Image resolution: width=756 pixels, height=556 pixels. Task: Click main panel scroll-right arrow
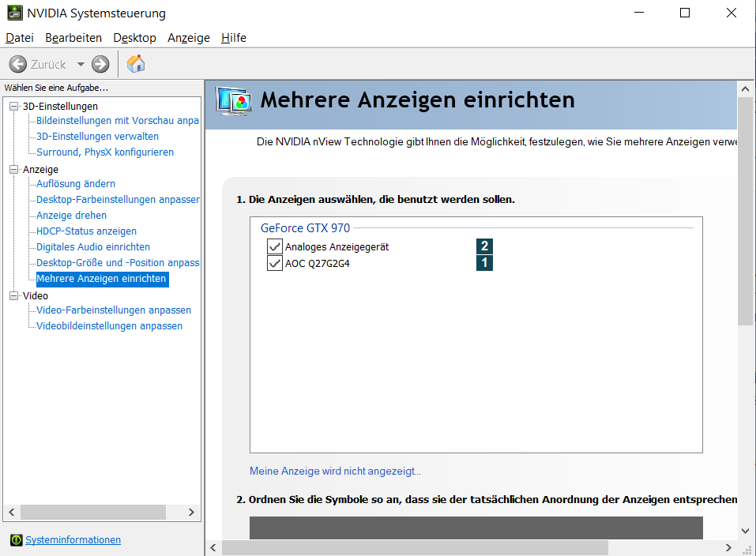pyautogui.click(x=728, y=548)
